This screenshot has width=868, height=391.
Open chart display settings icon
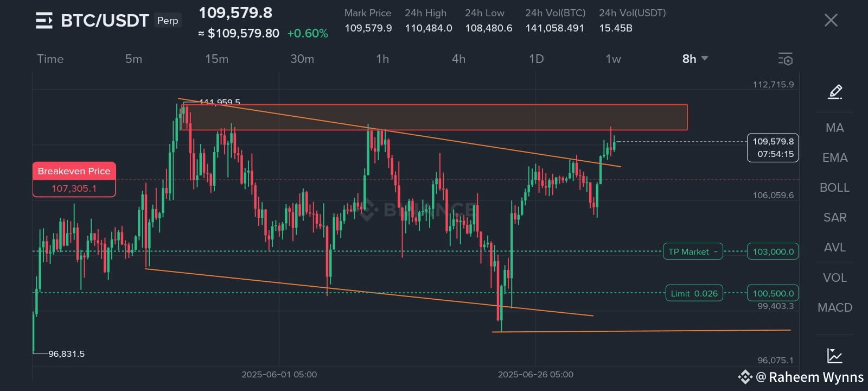coord(785,59)
